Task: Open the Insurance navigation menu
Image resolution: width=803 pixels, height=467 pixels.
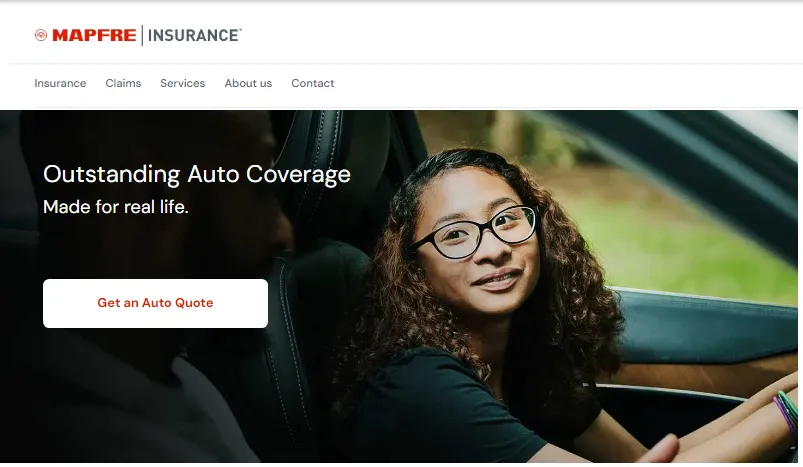Action: click(x=60, y=83)
